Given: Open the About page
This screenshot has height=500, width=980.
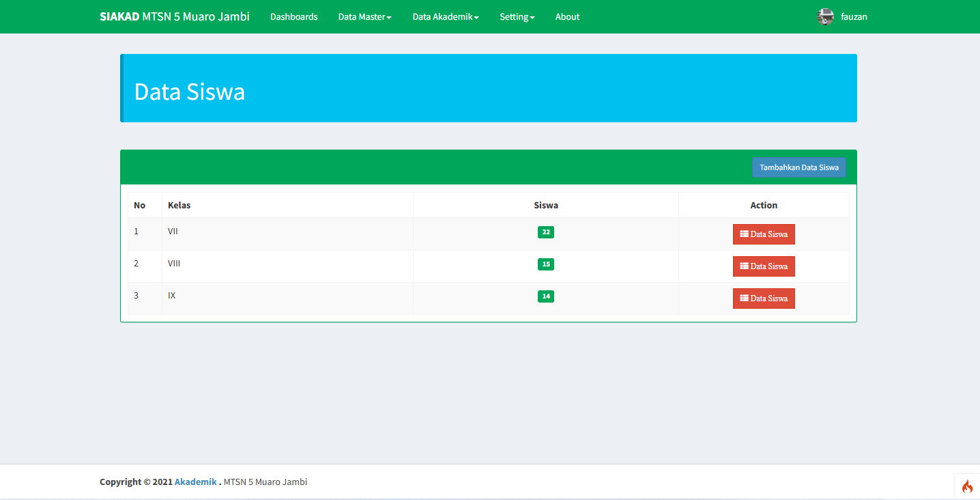Looking at the screenshot, I should 567,17.
